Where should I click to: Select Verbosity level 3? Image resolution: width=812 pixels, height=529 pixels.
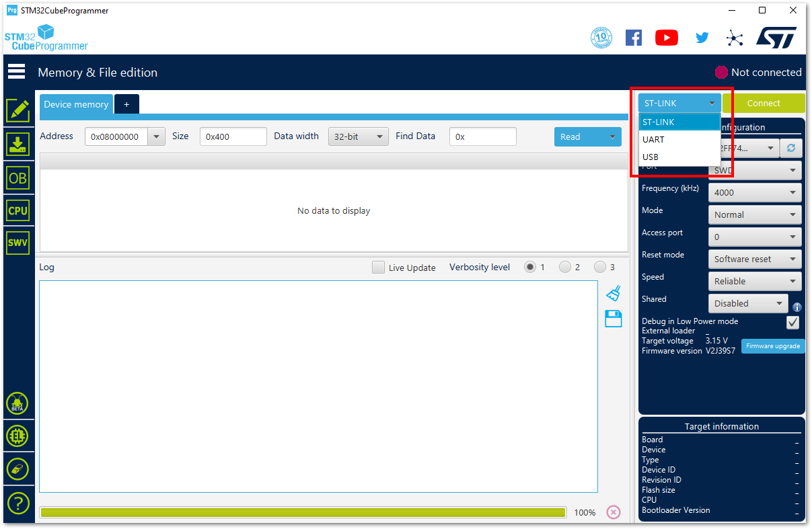tap(600, 268)
